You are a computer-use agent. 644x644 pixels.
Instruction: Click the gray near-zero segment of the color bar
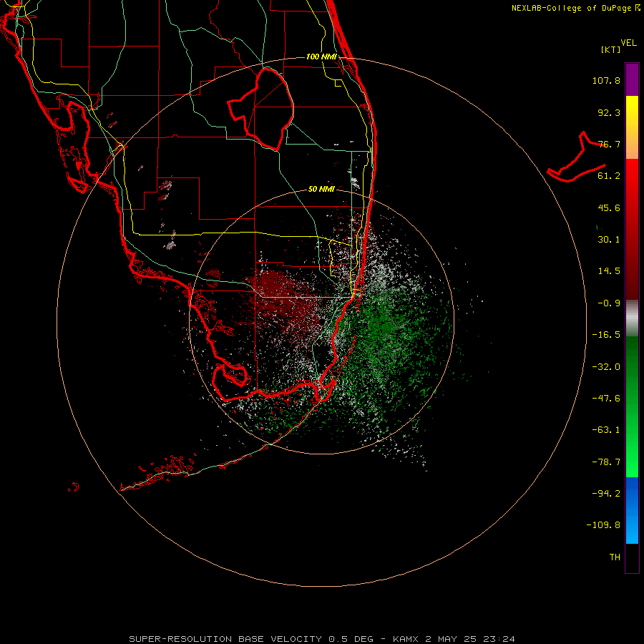[632, 318]
